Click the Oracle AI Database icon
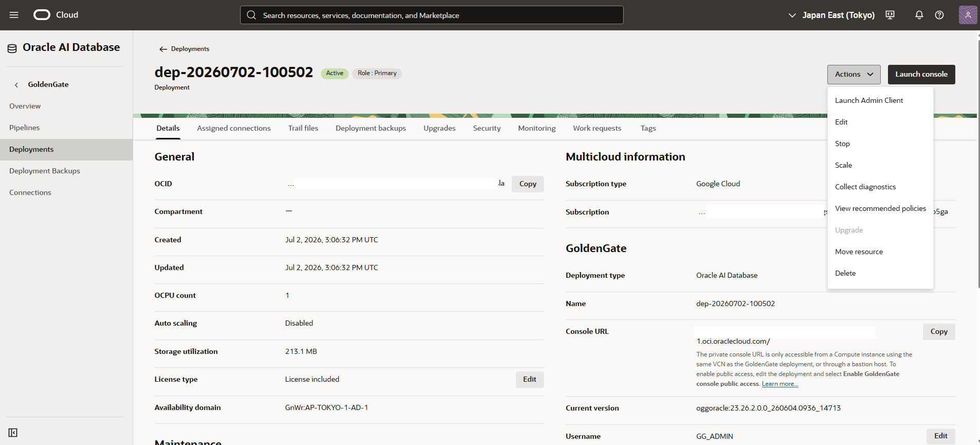Viewport: 980px width, 445px height. tap(12, 49)
